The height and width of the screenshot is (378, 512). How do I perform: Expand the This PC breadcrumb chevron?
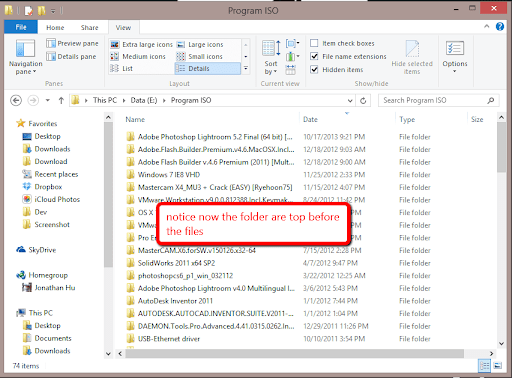click(x=124, y=100)
